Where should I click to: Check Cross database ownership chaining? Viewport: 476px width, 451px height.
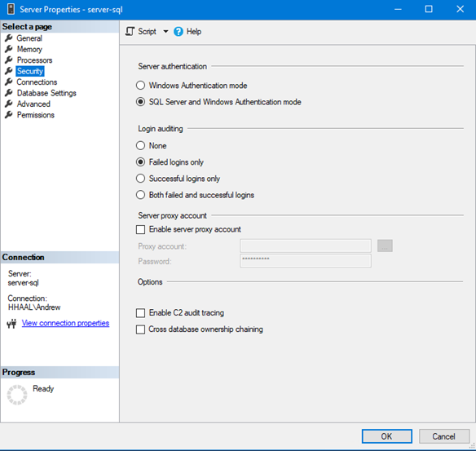pos(140,329)
